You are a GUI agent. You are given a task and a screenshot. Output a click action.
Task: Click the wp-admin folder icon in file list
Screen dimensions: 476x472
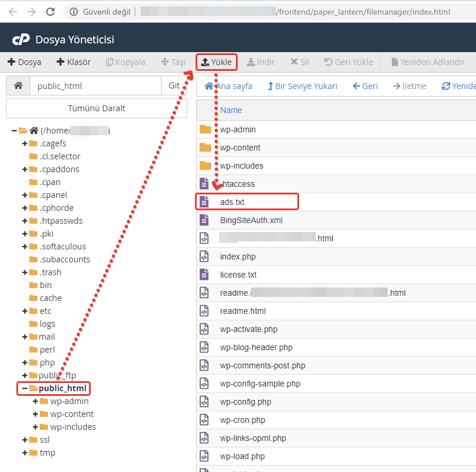(x=205, y=129)
